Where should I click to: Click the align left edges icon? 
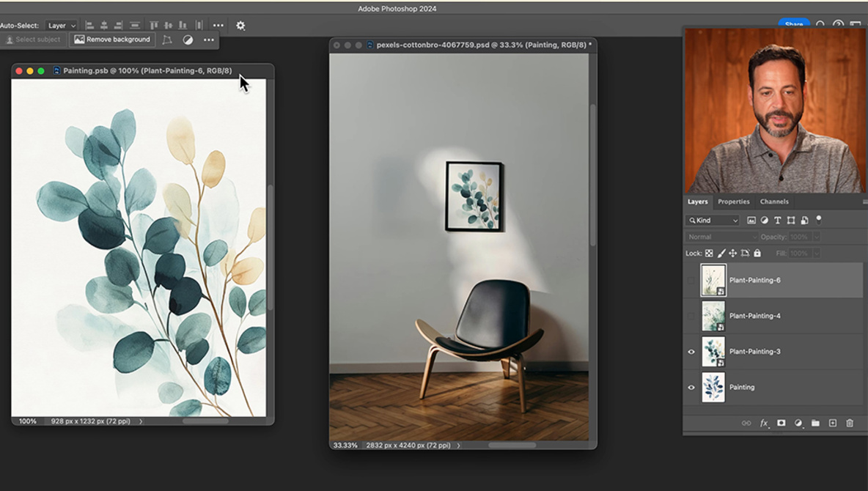(89, 26)
